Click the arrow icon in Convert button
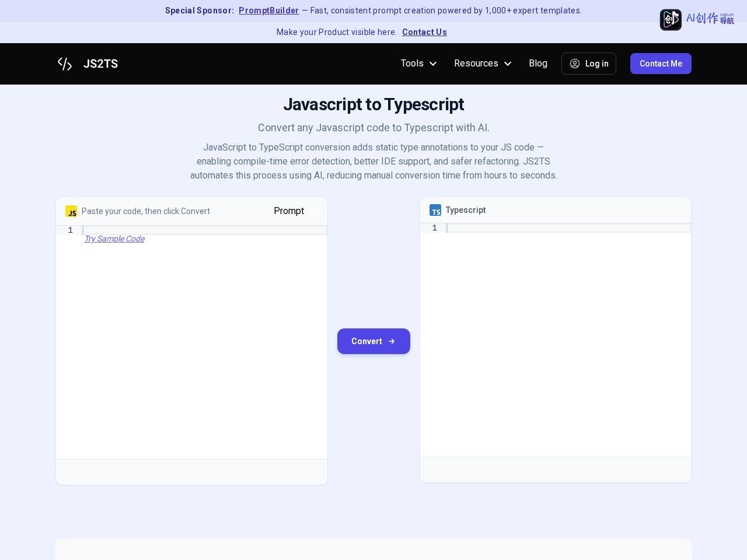The width and height of the screenshot is (747, 560). point(392,341)
